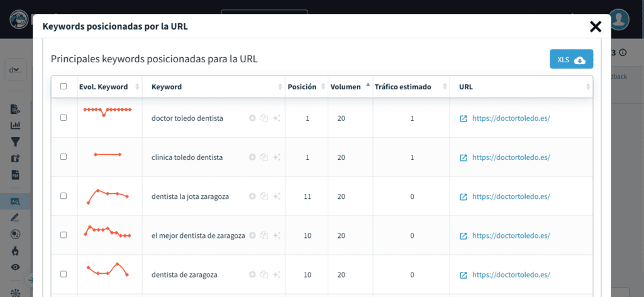Open doctortoledo.es link for 'clinica toledo dentista'
This screenshot has width=644, height=297.
511,157
